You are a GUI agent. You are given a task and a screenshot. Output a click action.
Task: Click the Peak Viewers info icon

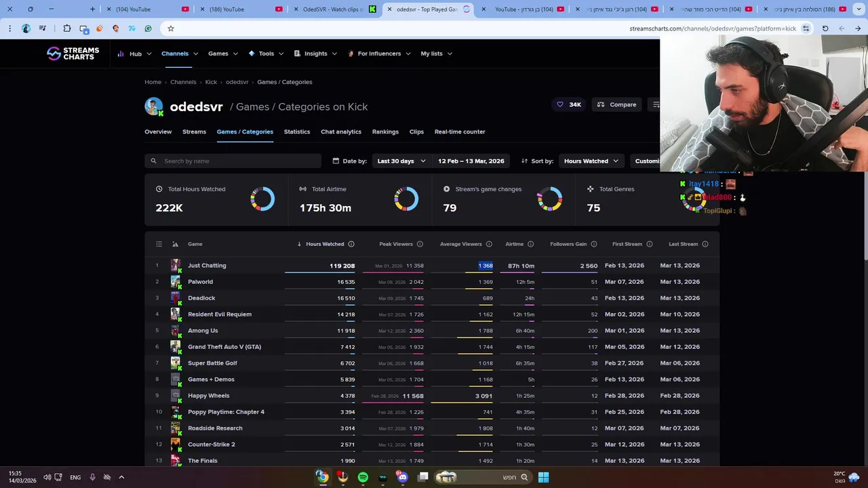pos(420,244)
